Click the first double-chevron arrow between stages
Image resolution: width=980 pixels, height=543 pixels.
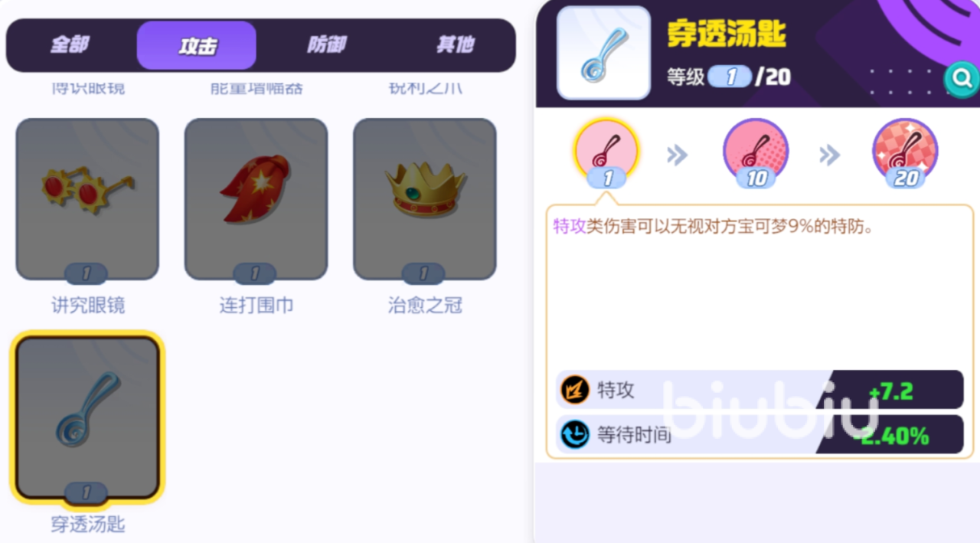pyautogui.click(x=678, y=155)
